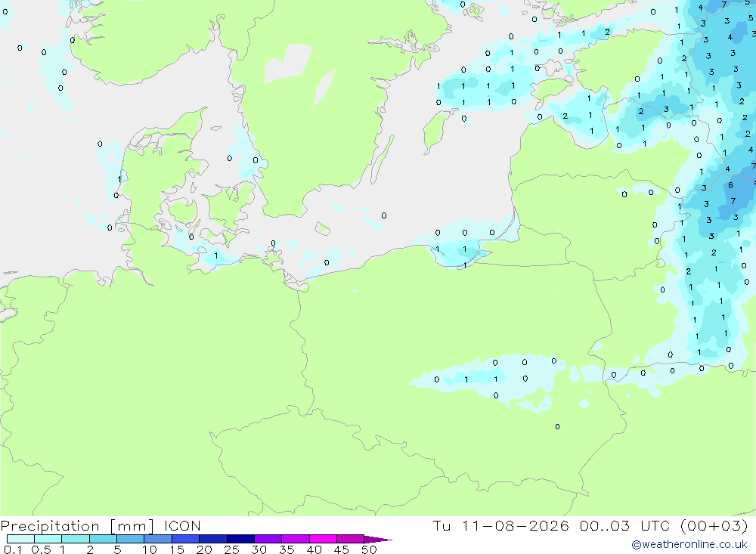Select the 40–45 mm magenta legend swatch
Viewport: 756px width, 554px height.
pos(323,539)
